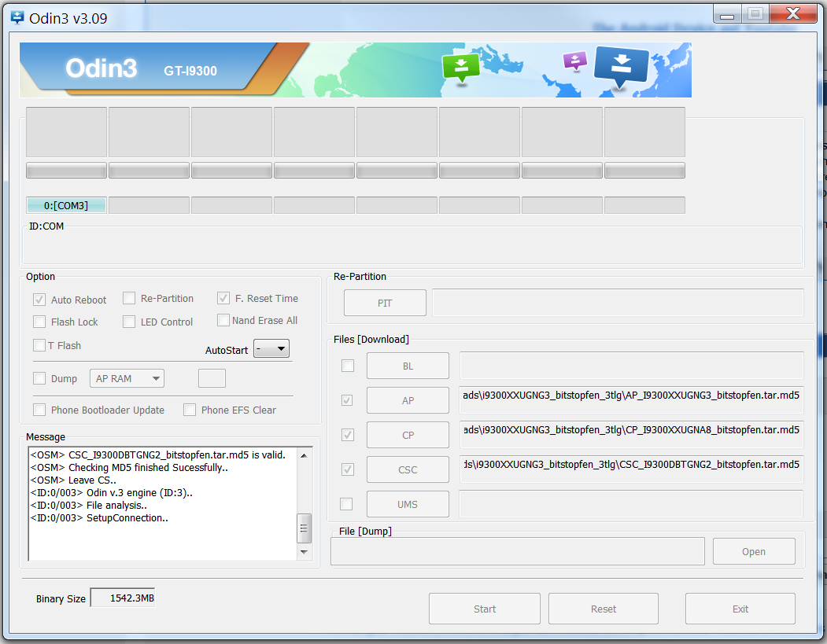Click the PIT button

[385, 303]
